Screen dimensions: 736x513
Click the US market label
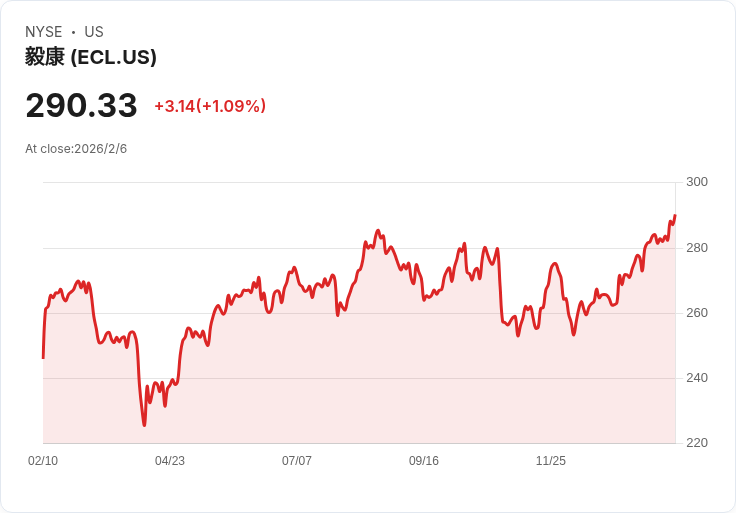click(x=94, y=32)
